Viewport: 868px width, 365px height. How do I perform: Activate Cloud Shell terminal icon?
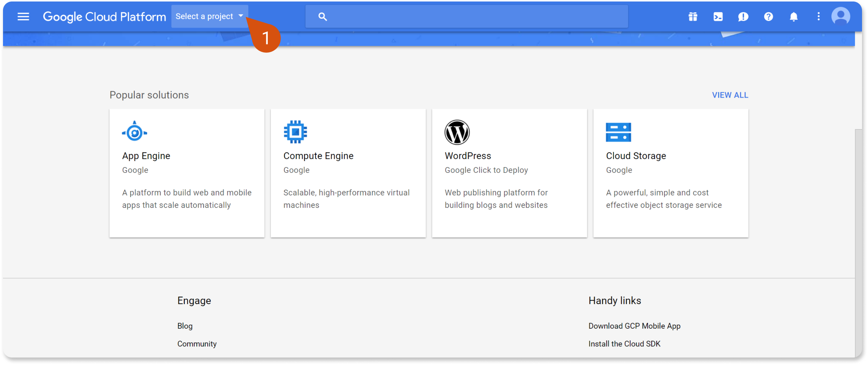click(x=718, y=16)
